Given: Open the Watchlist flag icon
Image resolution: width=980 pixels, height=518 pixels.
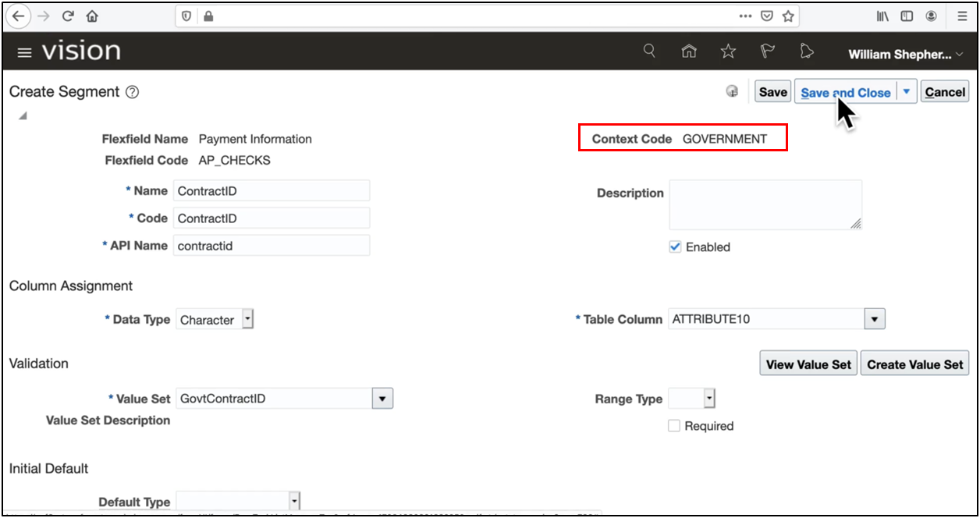Looking at the screenshot, I should [x=768, y=51].
